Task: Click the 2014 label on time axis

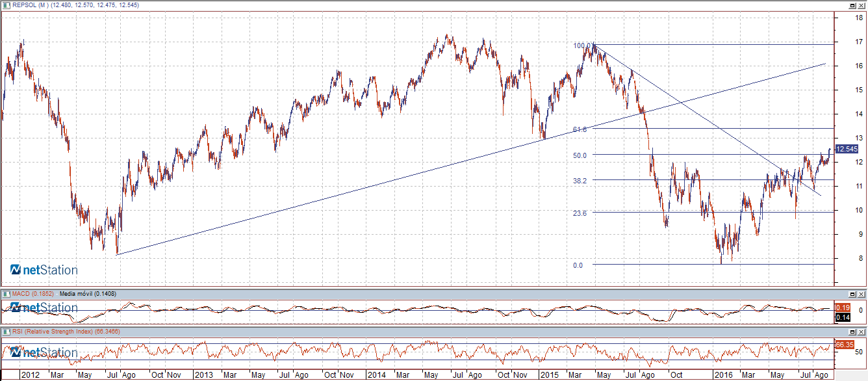Action: (x=376, y=375)
